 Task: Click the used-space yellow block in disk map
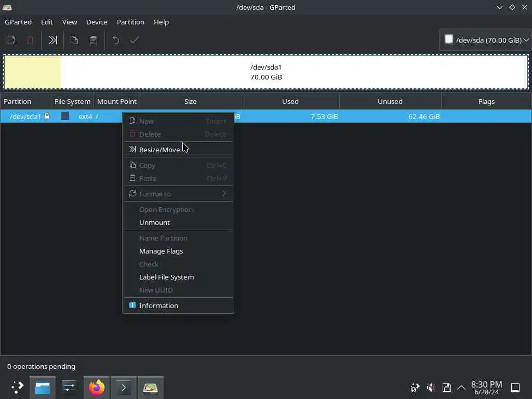coord(33,72)
